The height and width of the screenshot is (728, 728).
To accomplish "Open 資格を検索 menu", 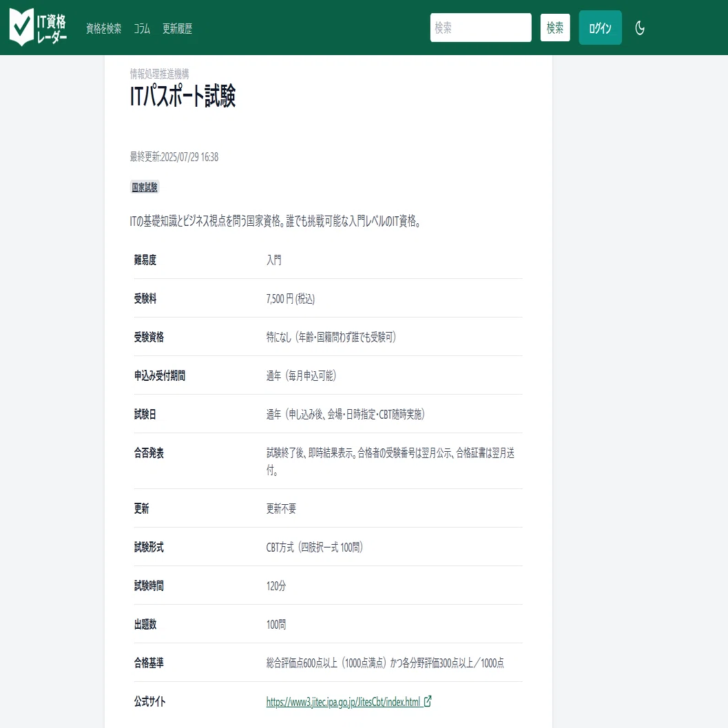I will pyautogui.click(x=103, y=28).
